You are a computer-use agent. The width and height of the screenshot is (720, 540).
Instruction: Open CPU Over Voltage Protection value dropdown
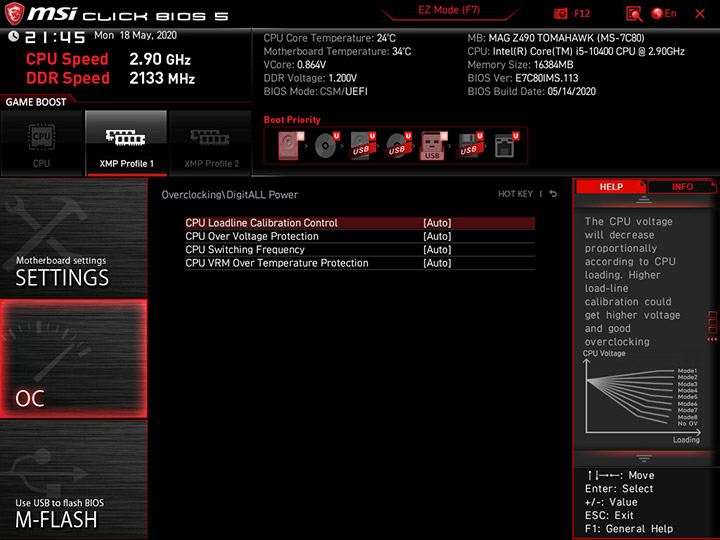pyautogui.click(x=437, y=236)
